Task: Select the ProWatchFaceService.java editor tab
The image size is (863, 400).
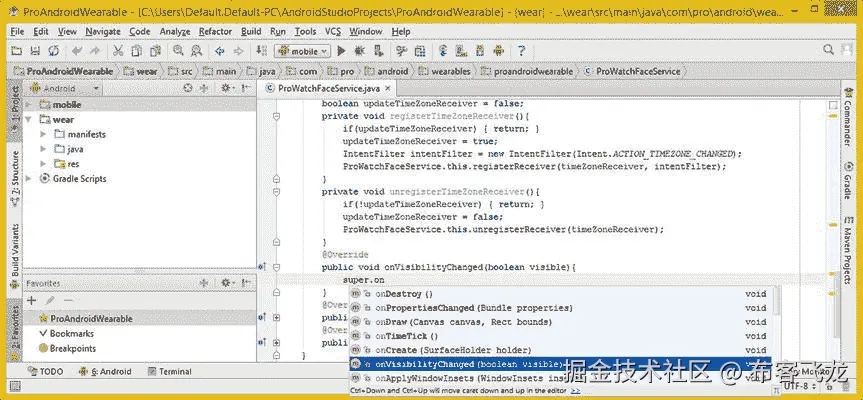Action: 325,89
